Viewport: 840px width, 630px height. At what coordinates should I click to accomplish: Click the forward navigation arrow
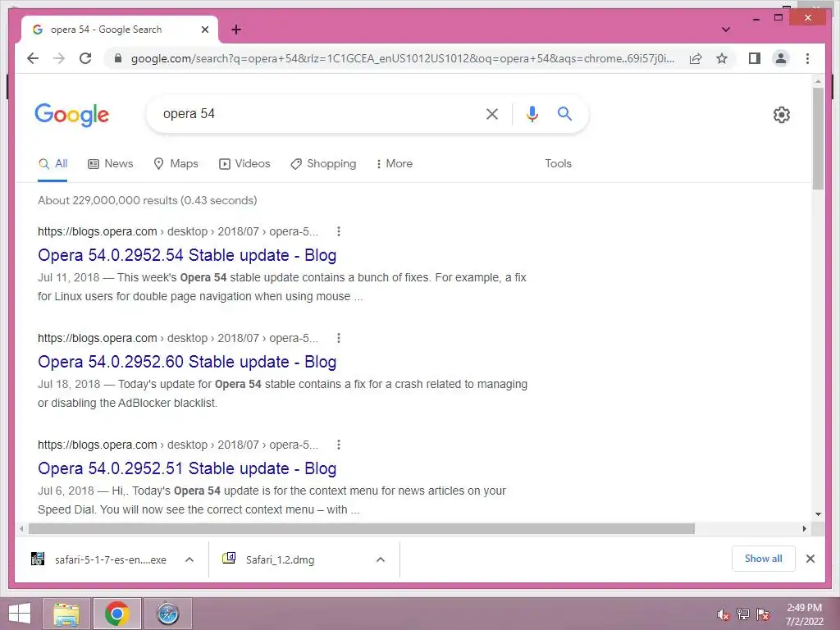pyautogui.click(x=59, y=58)
